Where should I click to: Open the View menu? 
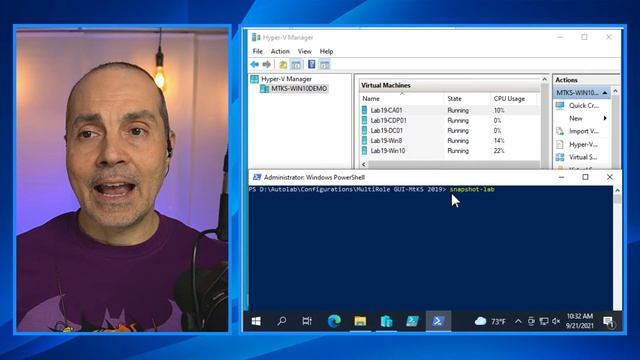(304, 51)
